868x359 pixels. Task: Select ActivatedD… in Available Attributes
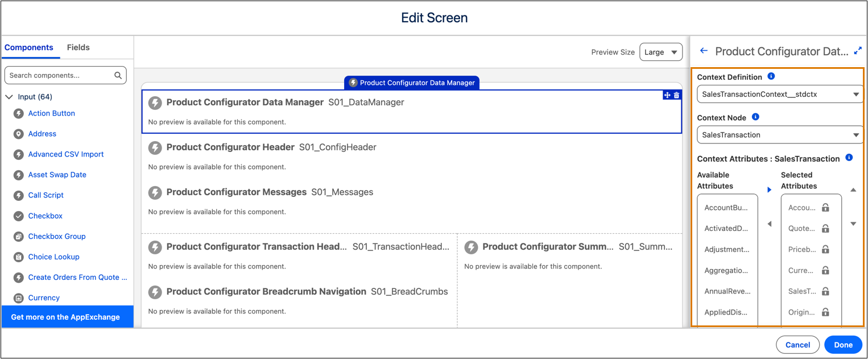point(727,228)
